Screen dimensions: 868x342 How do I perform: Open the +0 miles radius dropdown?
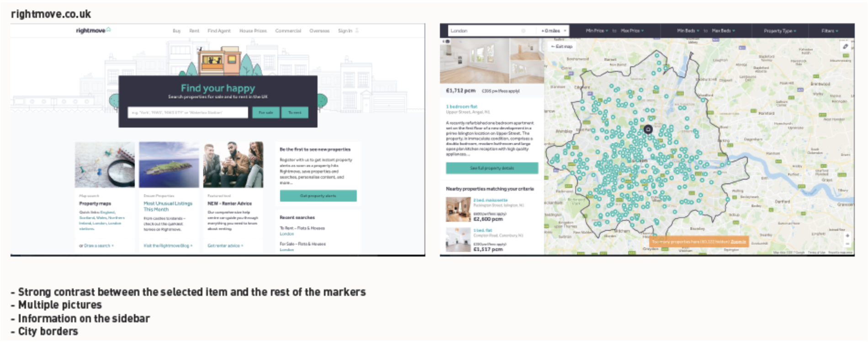tap(553, 31)
